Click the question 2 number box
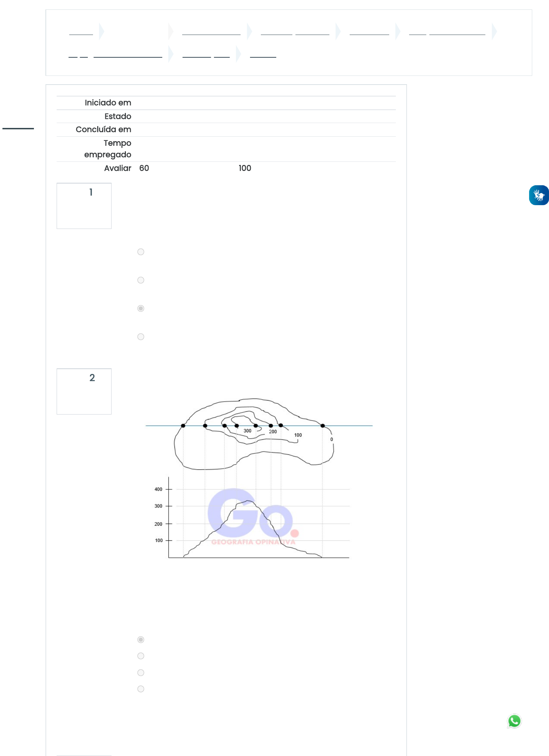 pyautogui.click(x=84, y=391)
